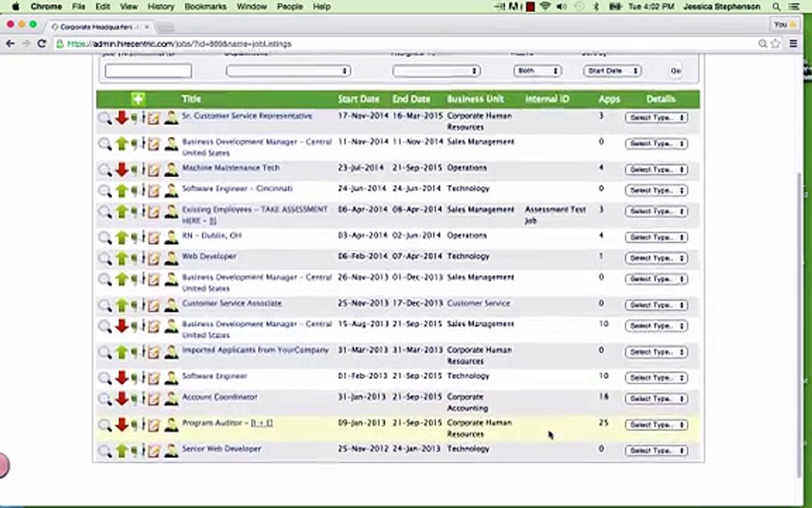Open the File menu in menu bar

79,7
